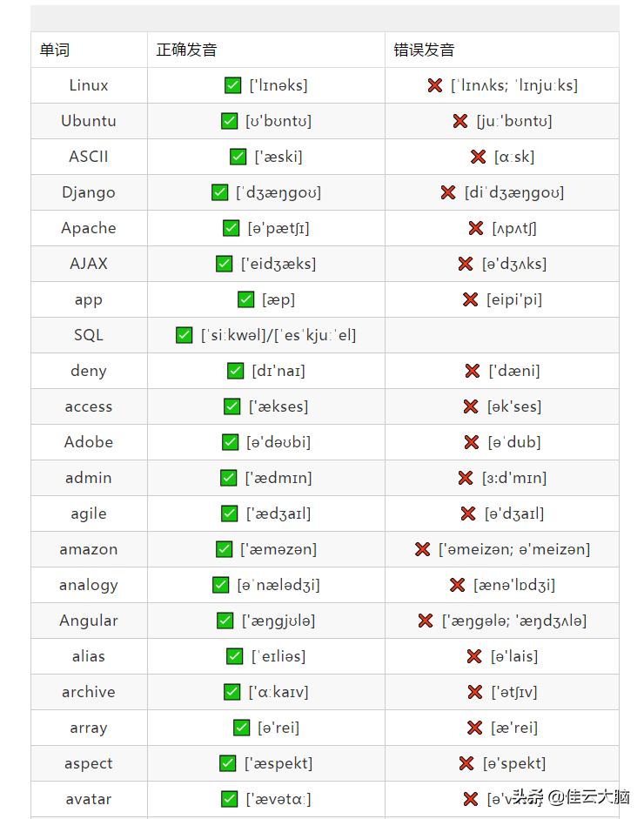
Task: Click the green checkmark in the SQL row
Action: click(x=184, y=335)
